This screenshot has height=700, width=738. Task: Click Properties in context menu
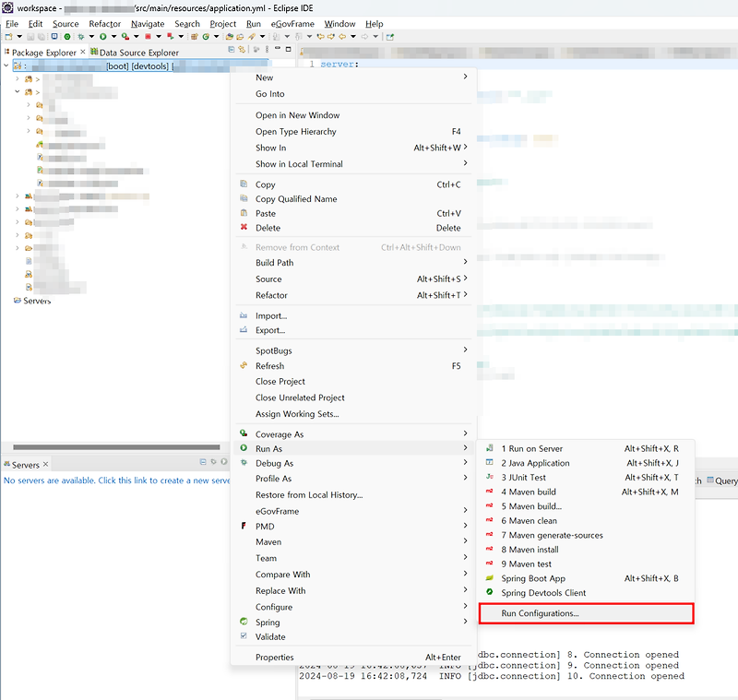coord(353,658)
